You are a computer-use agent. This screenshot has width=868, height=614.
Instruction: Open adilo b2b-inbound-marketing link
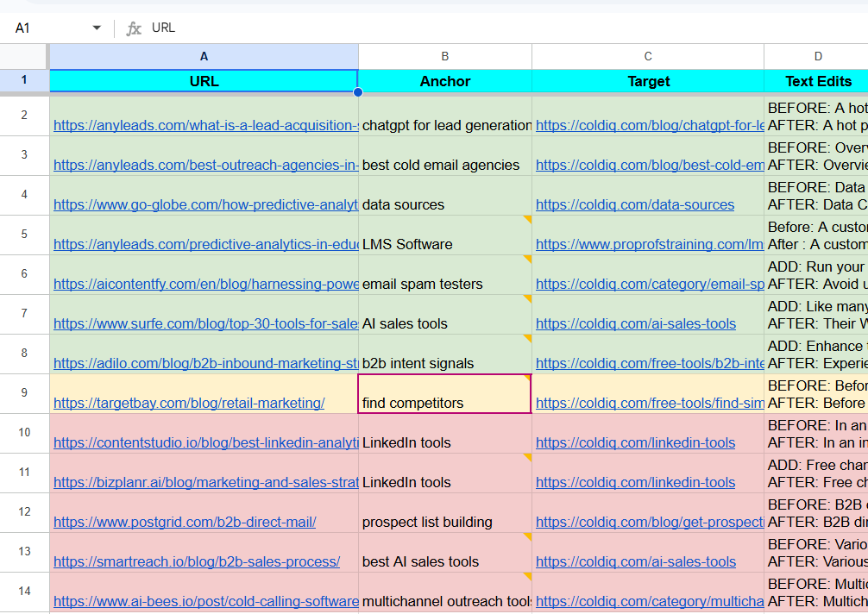pyautogui.click(x=205, y=364)
